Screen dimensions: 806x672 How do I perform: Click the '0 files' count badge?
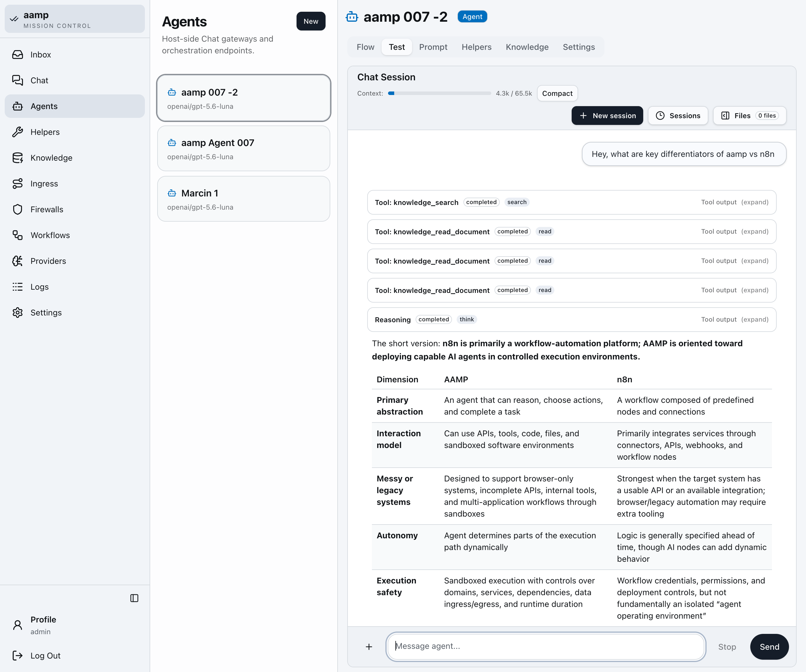[x=767, y=116]
